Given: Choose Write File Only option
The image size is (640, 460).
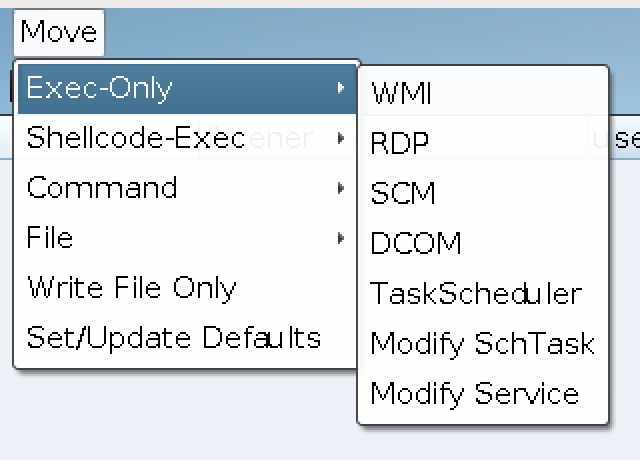Looking at the screenshot, I should tap(187, 288).
